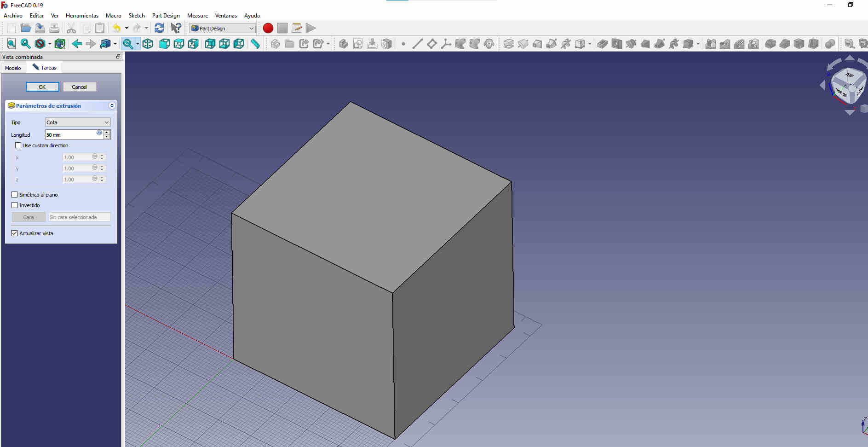Open the link navigation dropdown arrow

(x=115, y=44)
